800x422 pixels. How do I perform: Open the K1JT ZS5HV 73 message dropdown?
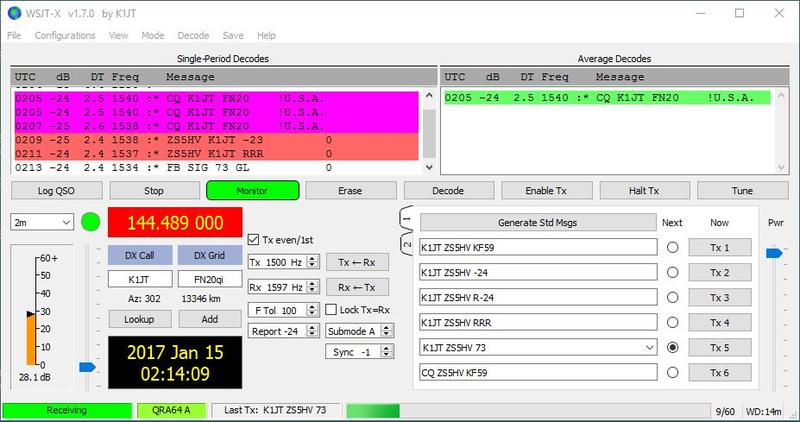click(x=649, y=347)
